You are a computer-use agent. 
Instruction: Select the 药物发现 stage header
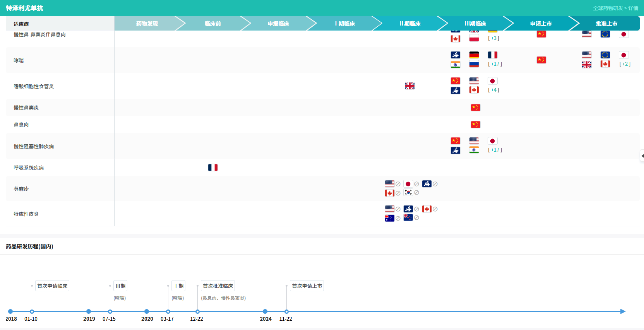coord(147,24)
